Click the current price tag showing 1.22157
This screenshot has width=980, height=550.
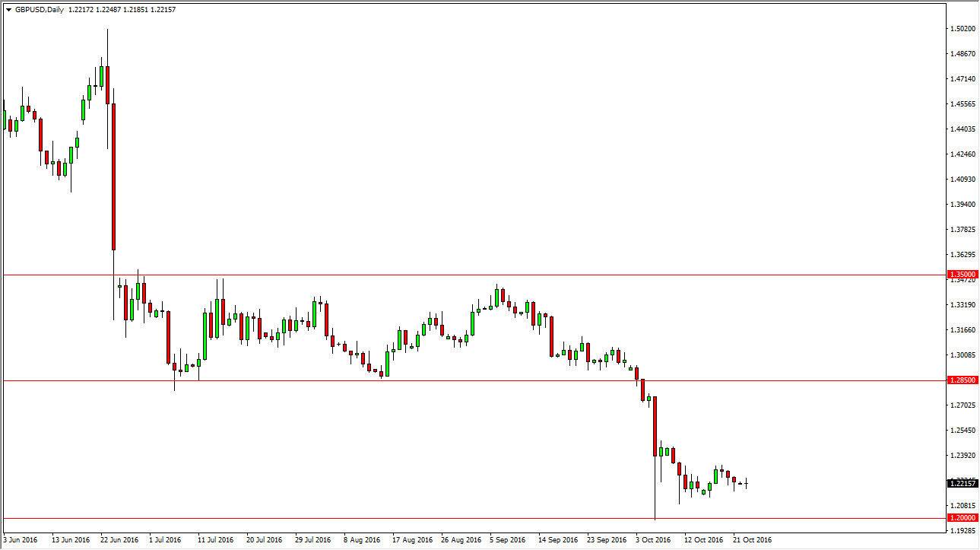tap(961, 482)
